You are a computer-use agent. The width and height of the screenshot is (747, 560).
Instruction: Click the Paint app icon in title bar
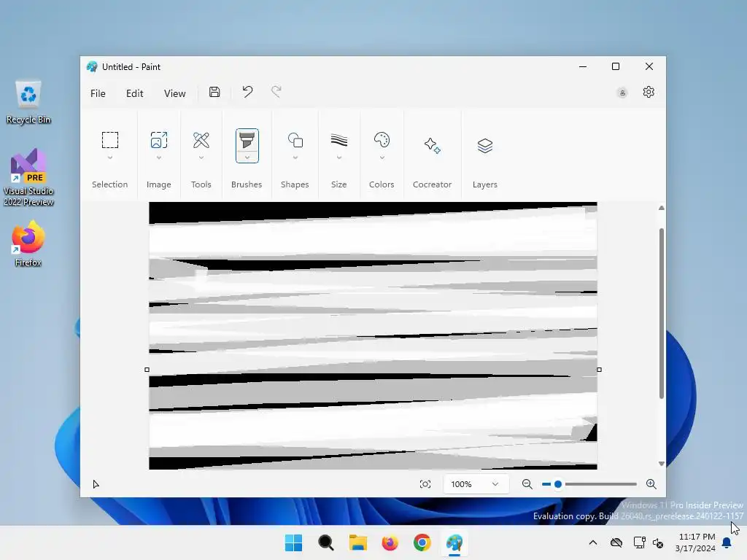(x=92, y=66)
